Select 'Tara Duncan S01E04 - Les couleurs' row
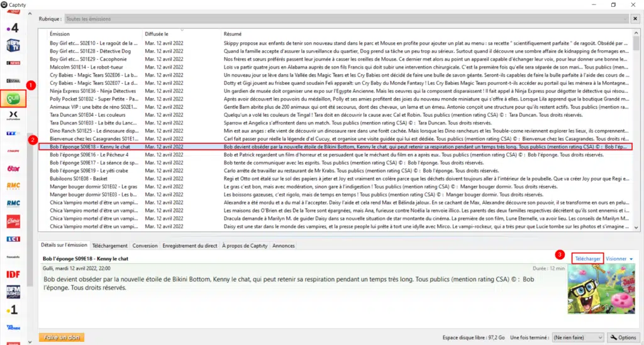This screenshot has height=345, width=644. point(335,115)
